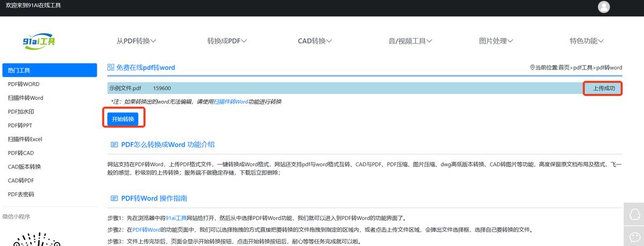This screenshot has height=246, width=644.
Task: Click the icon beside PDF怎么转换成Word heading
Action: pyautogui.click(x=114, y=145)
